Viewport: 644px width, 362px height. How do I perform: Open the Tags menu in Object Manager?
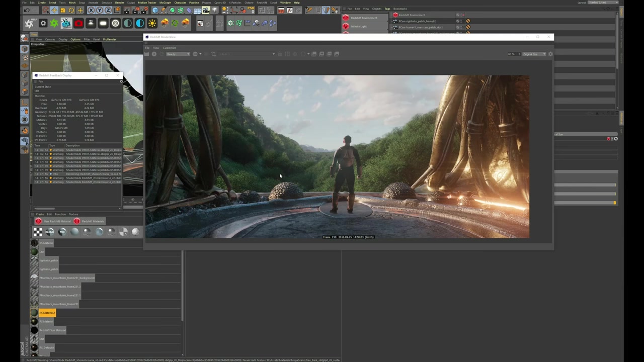387,9
